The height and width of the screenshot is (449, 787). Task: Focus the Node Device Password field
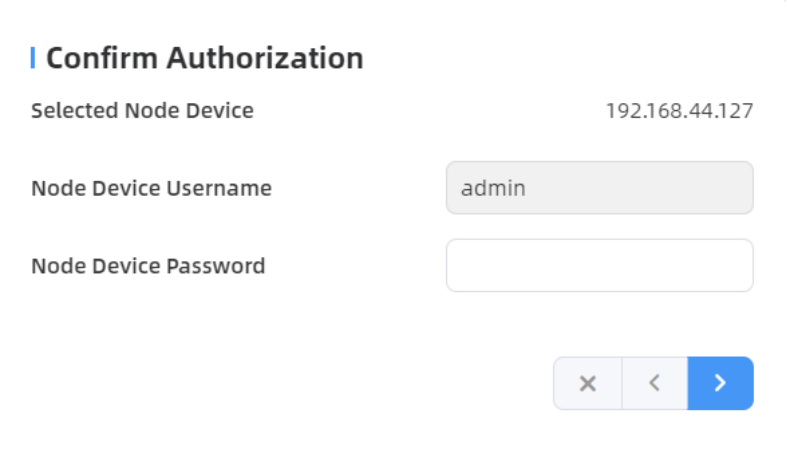click(599, 265)
